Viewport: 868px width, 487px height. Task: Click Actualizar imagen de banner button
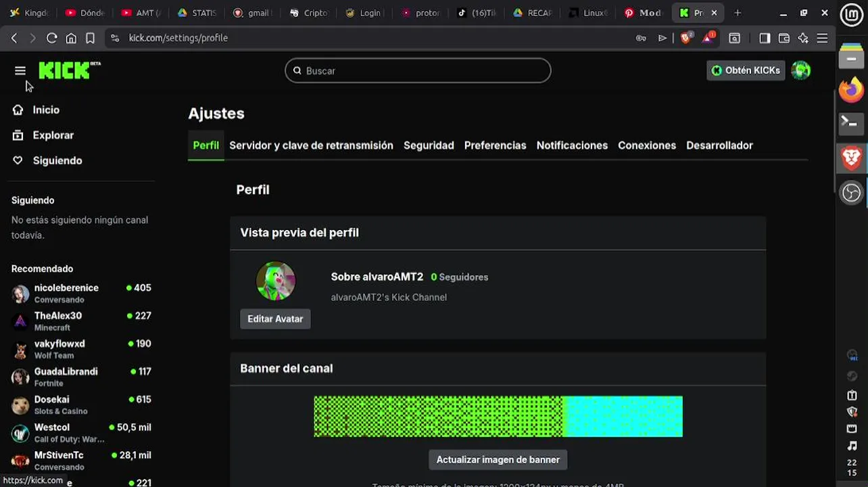[x=498, y=460]
